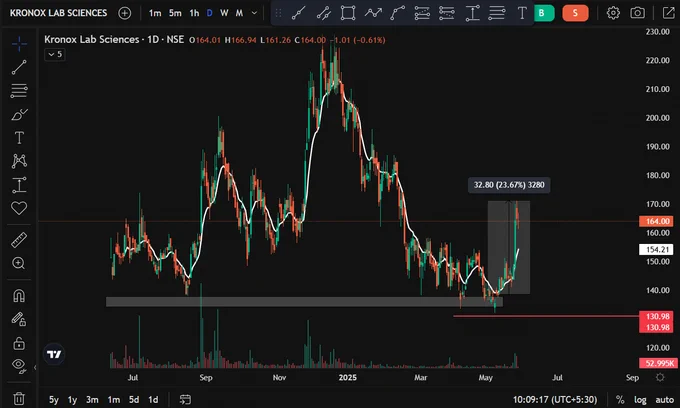
Task: Pick the trend-based Fib extension tool
Action: coord(447,13)
